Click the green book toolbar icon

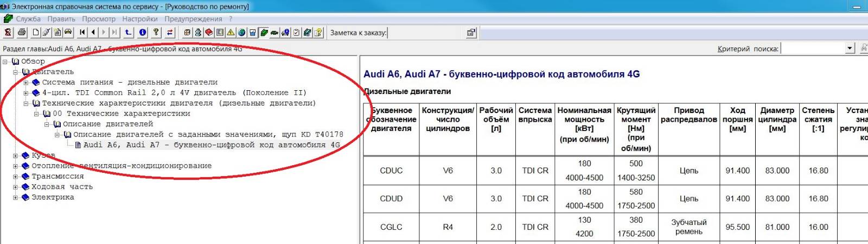pos(264,32)
